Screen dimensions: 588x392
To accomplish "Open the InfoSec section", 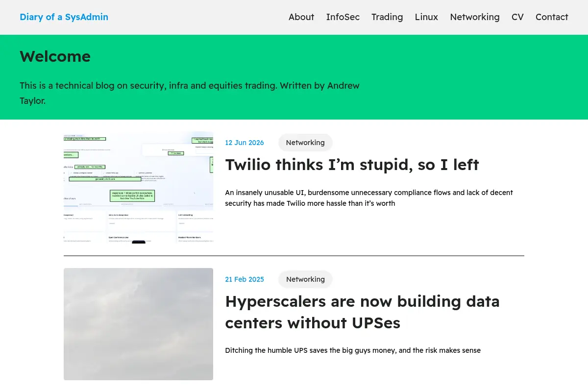I will (343, 17).
